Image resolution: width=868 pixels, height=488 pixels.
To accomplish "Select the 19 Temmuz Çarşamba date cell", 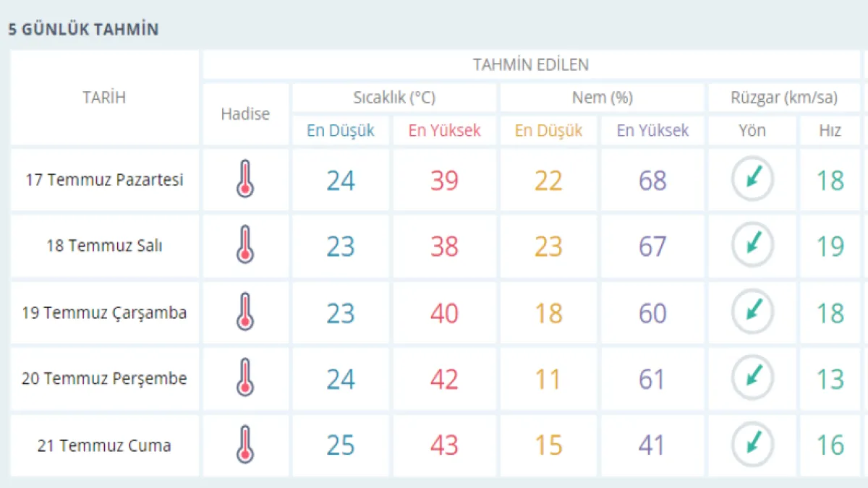I will pos(104,313).
